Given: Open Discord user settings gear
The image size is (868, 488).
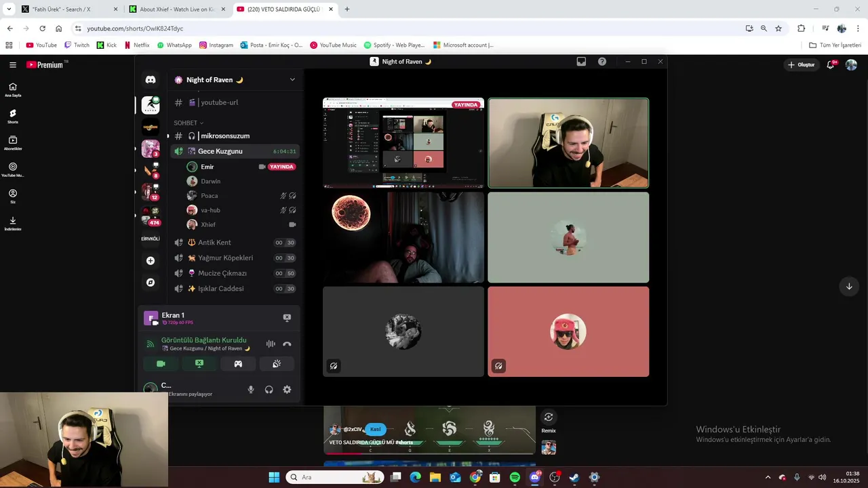Looking at the screenshot, I should (x=287, y=390).
